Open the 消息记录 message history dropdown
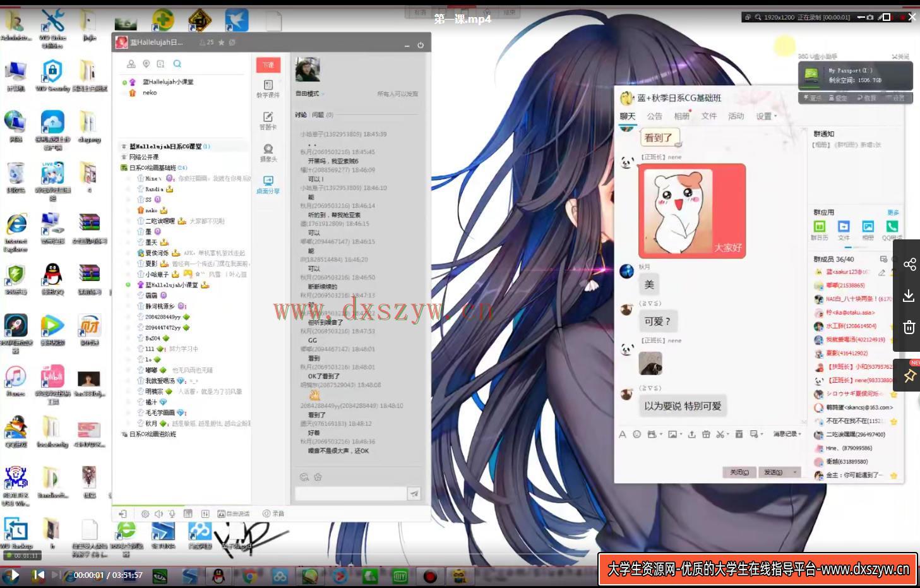Image resolution: width=920 pixels, height=588 pixels. click(787, 434)
